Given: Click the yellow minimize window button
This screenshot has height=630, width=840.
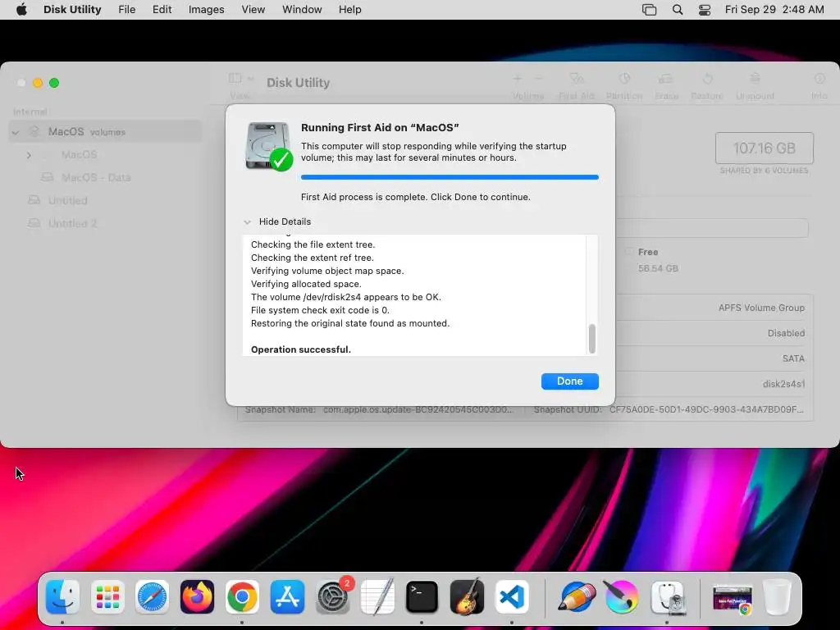Looking at the screenshot, I should [x=38, y=83].
